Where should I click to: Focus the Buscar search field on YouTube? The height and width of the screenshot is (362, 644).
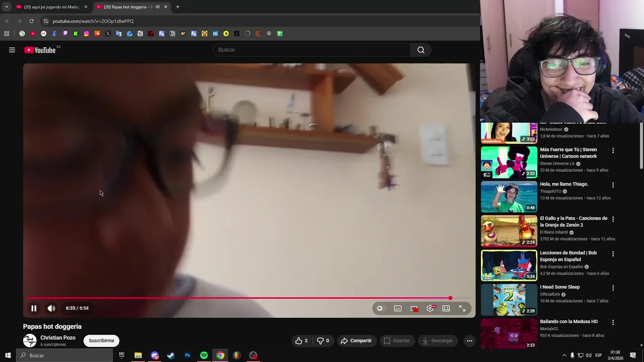click(x=312, y=50)
